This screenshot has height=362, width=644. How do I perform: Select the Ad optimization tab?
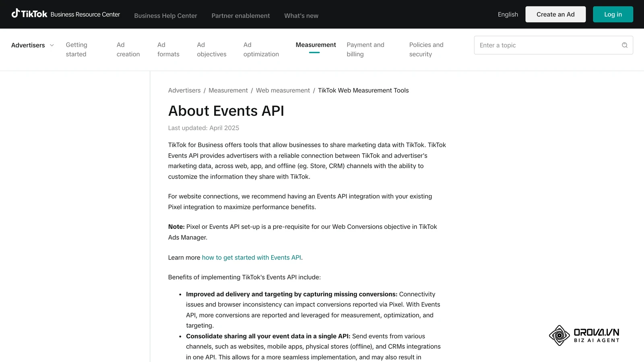(x=261, y=49)
